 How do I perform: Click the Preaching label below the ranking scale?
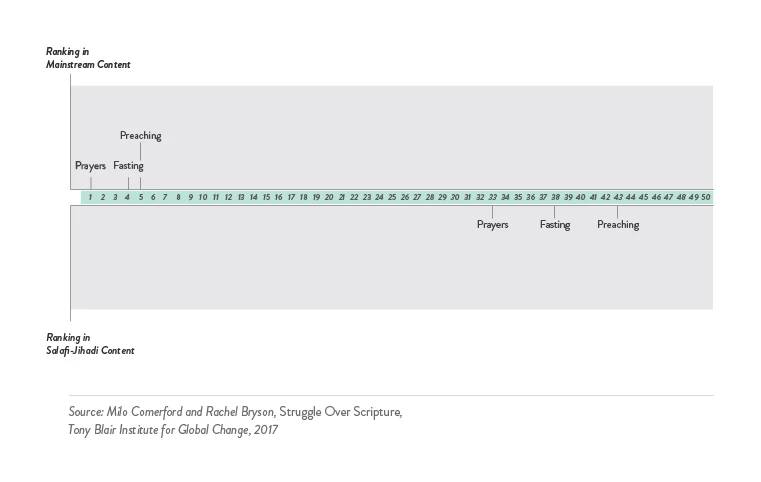click(x=618, y=225)
